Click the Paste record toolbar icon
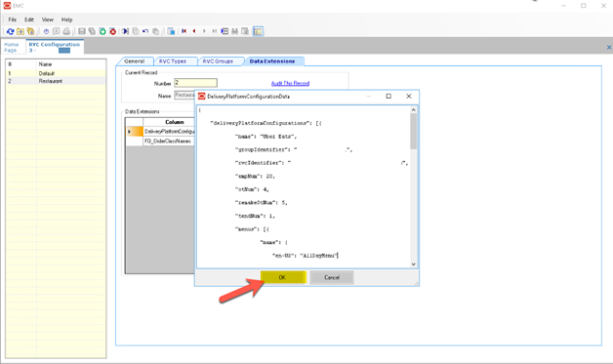 155,31
